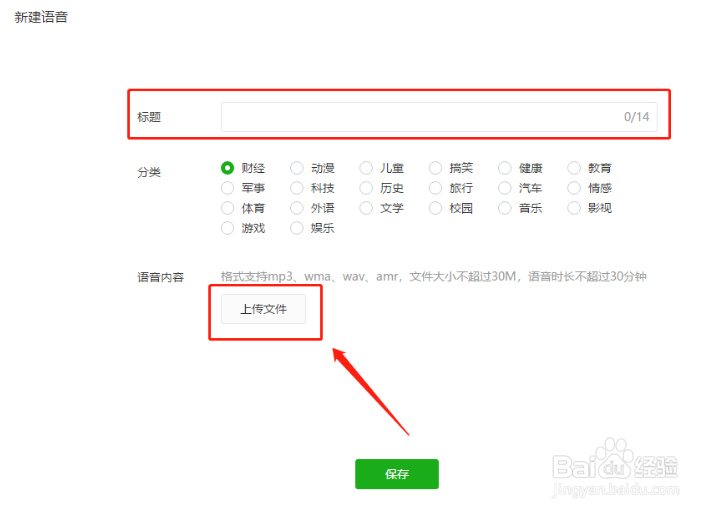Click the 新建语音 page heading
This screenshot has width=721, height=515.
[x=41, y=17]
